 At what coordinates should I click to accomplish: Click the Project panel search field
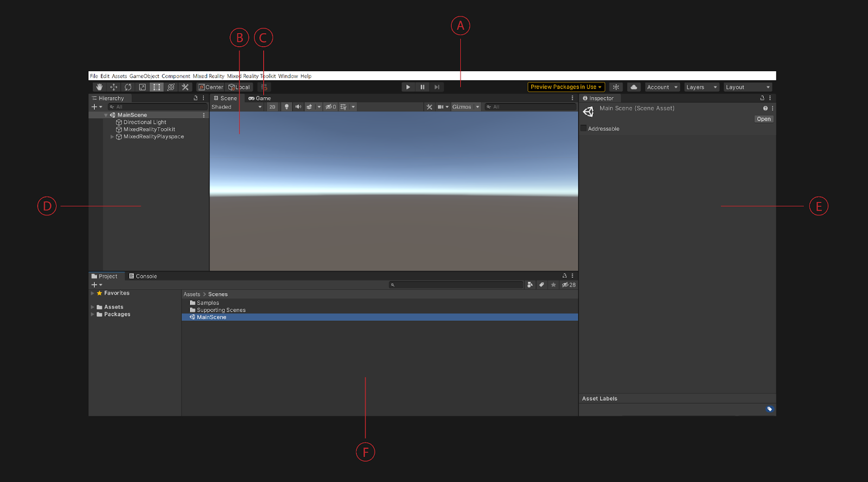point(456,284)
